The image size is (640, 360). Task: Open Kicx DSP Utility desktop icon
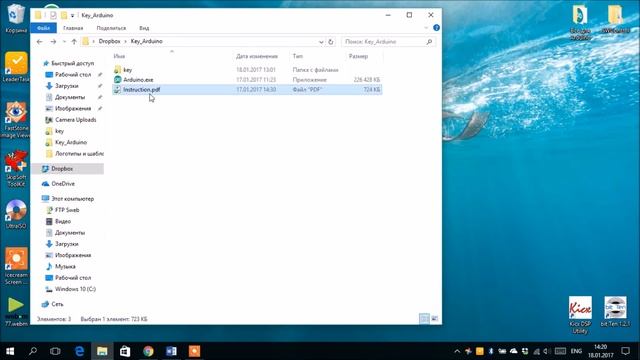(580, 315)
